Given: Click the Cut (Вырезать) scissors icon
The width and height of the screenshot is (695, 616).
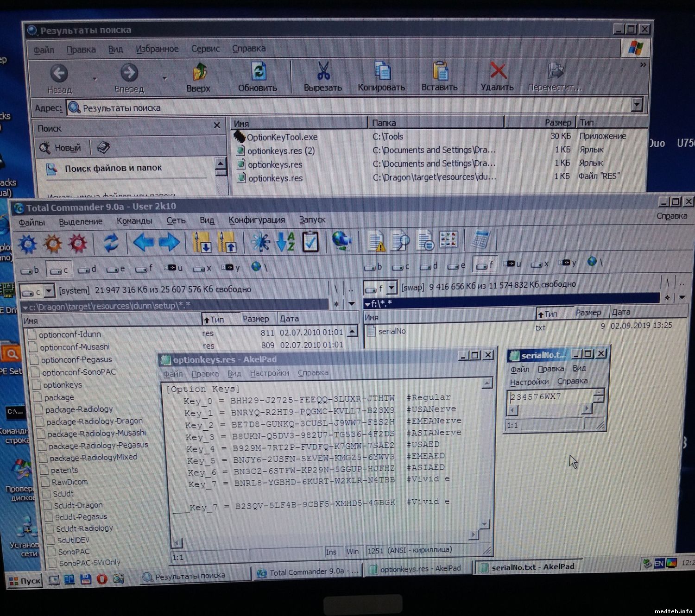Looking at the screenshot, I should pyautogui.click(x=323, y=72).
